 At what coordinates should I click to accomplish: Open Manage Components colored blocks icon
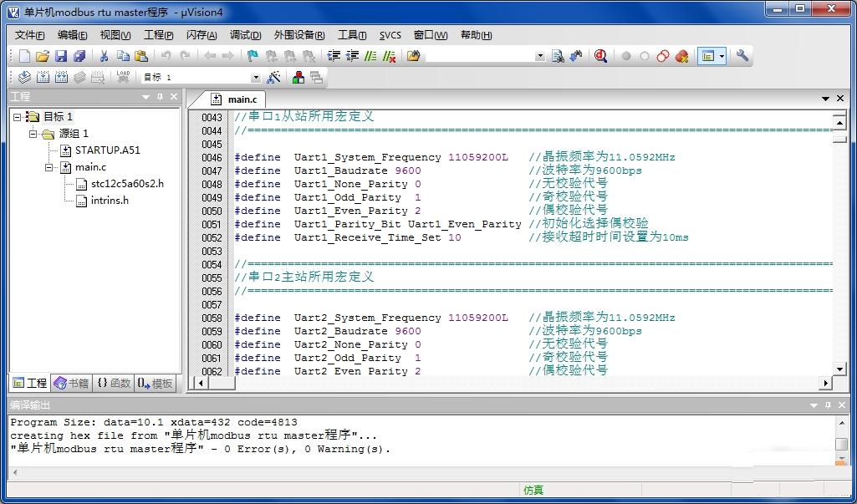click(x=298, y=77)
